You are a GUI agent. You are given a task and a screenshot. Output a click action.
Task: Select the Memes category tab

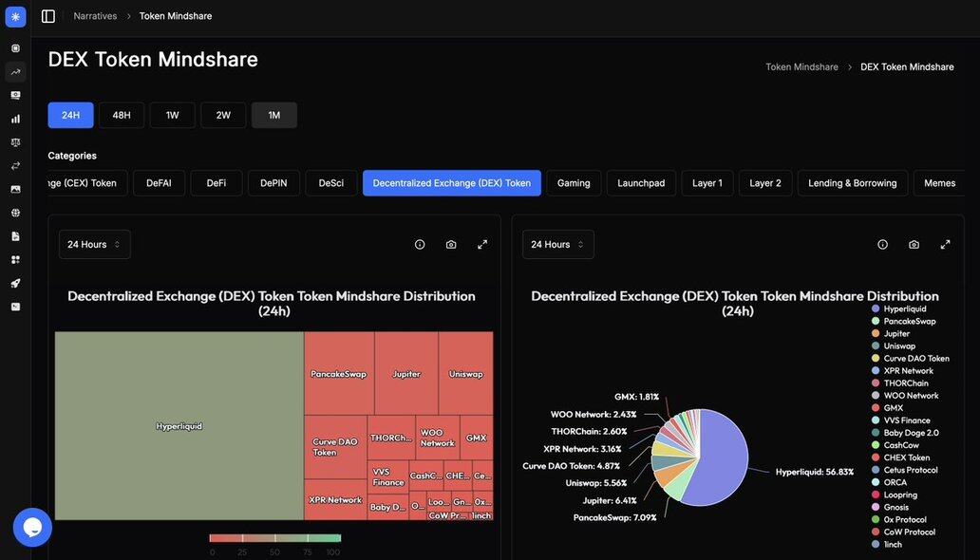(x=939, y=183)
